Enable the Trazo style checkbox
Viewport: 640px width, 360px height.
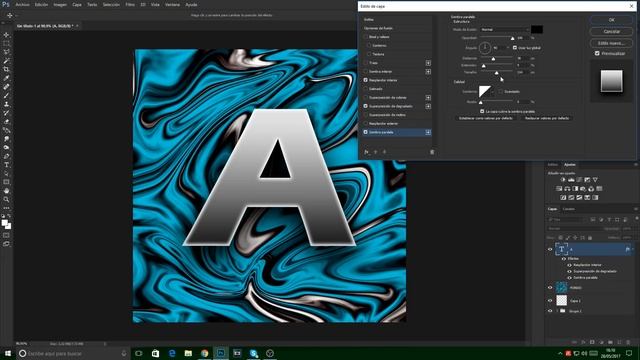366,63
